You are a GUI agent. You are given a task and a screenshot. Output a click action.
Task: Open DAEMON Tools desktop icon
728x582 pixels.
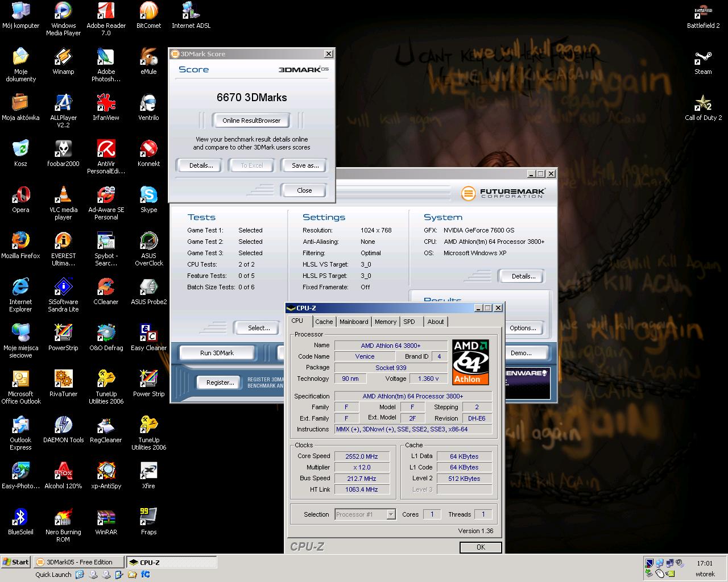[x=63, y=430]
